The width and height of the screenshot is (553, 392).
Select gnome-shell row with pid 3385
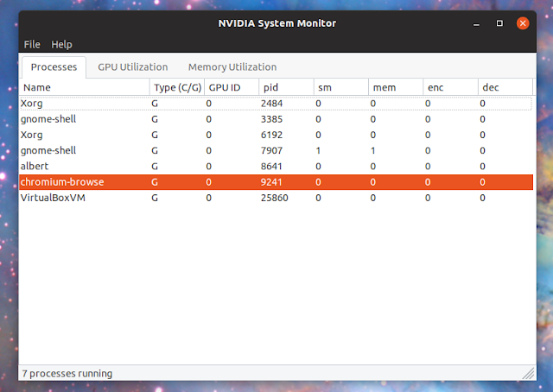pos(276,119)
